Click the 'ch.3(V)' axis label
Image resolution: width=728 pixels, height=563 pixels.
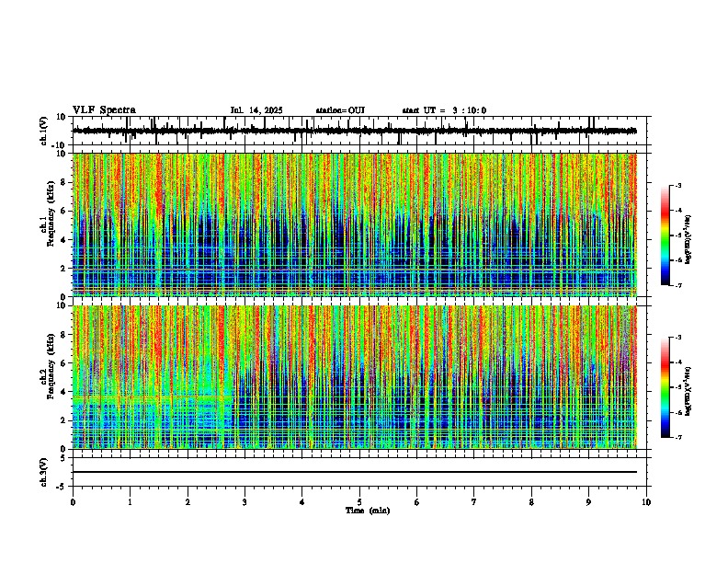(44, 472)
